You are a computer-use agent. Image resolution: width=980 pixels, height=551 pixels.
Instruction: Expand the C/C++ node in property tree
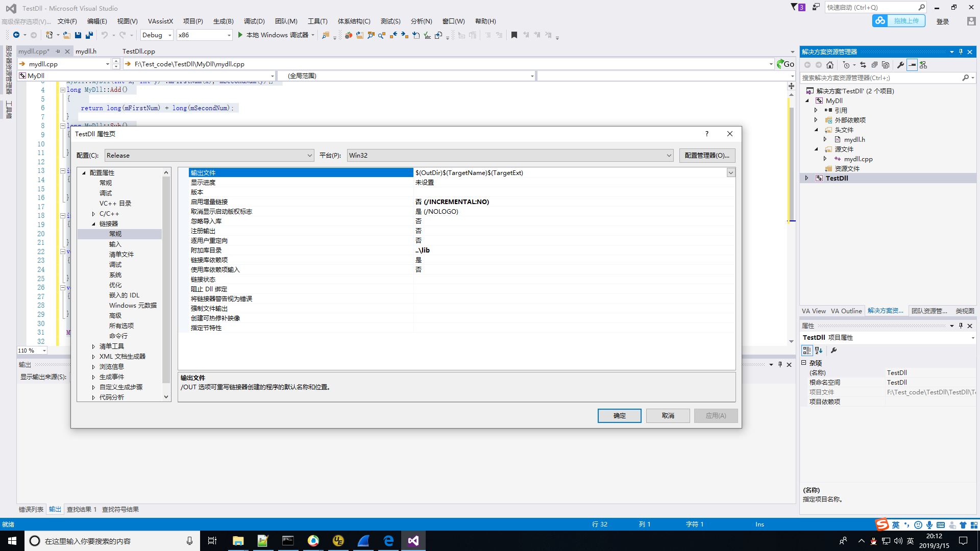[x=94, y=214]
